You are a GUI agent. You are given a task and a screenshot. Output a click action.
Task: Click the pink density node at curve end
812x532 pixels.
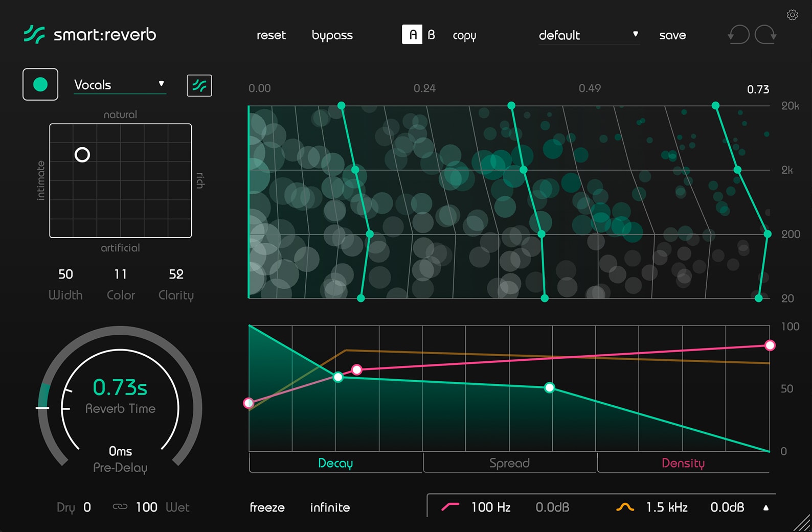(x=770, y=345)
